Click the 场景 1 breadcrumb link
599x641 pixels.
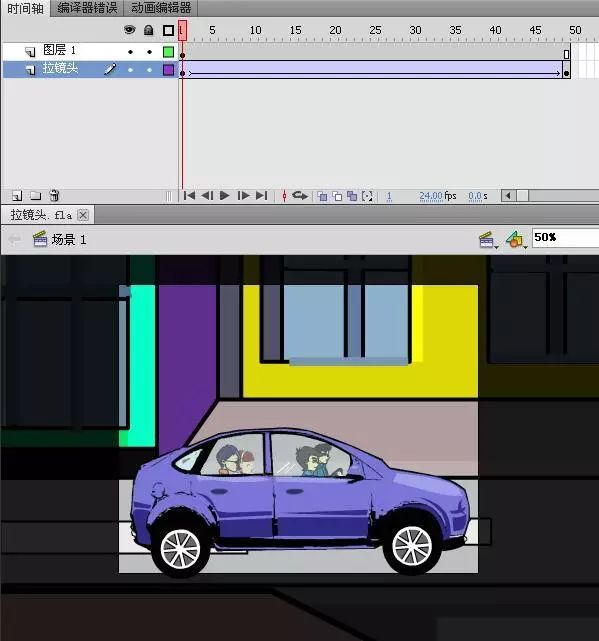click(69, 240)
